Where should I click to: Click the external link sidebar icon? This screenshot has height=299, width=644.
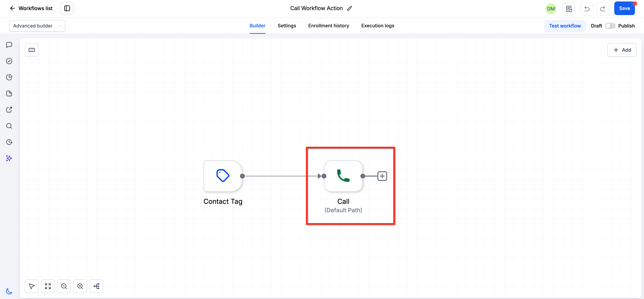9,110
